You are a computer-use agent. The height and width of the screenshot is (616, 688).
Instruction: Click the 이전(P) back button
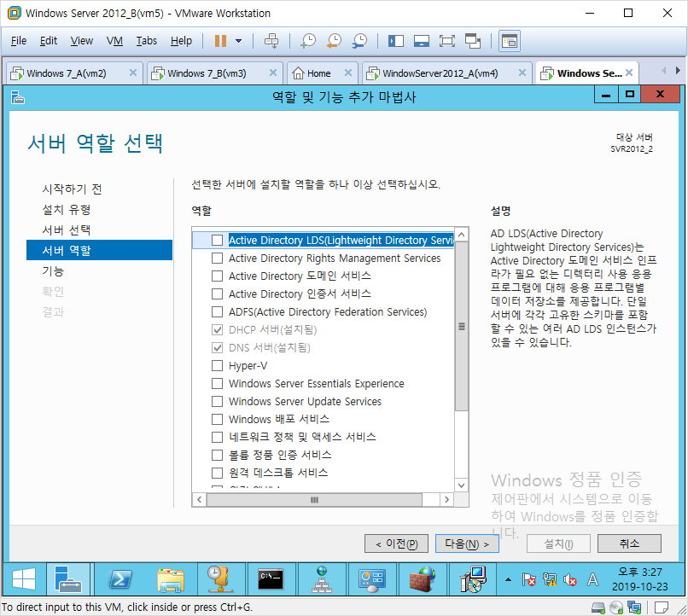(x=396, y=543)
